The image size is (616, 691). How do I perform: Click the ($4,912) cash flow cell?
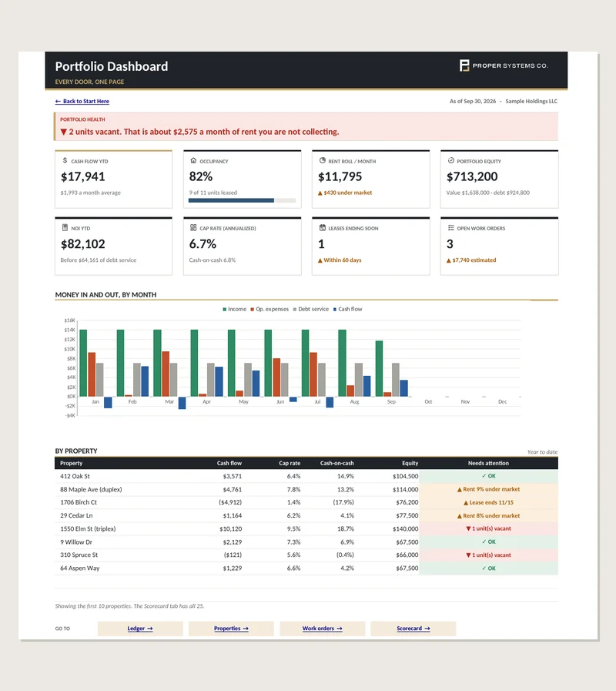230,502
